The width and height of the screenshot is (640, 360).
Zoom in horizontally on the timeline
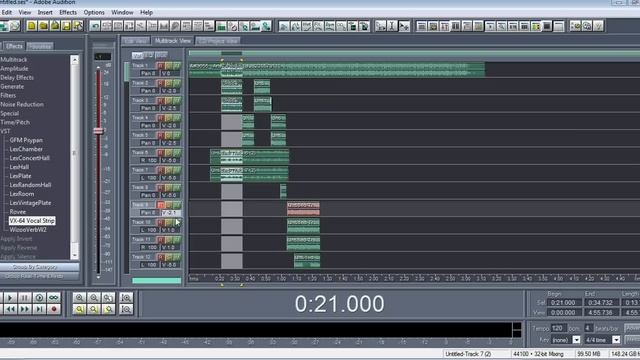click(79, 298)
